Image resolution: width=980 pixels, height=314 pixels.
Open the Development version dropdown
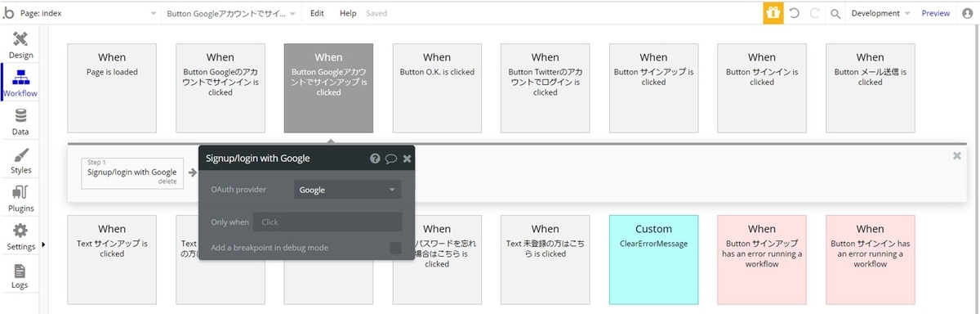(x=880, y=13)
